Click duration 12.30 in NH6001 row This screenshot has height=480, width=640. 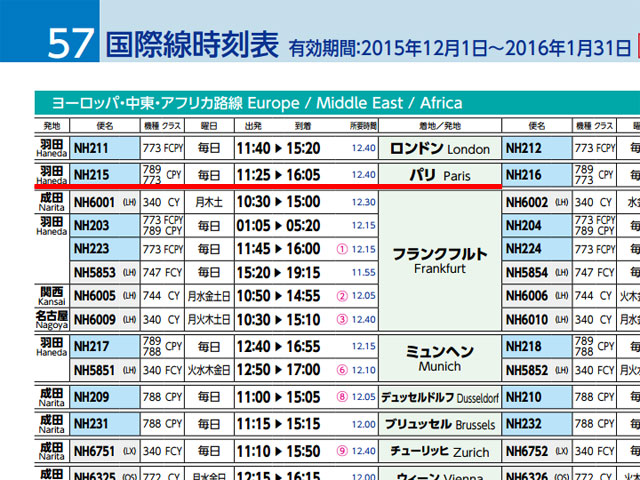(364, 202)
